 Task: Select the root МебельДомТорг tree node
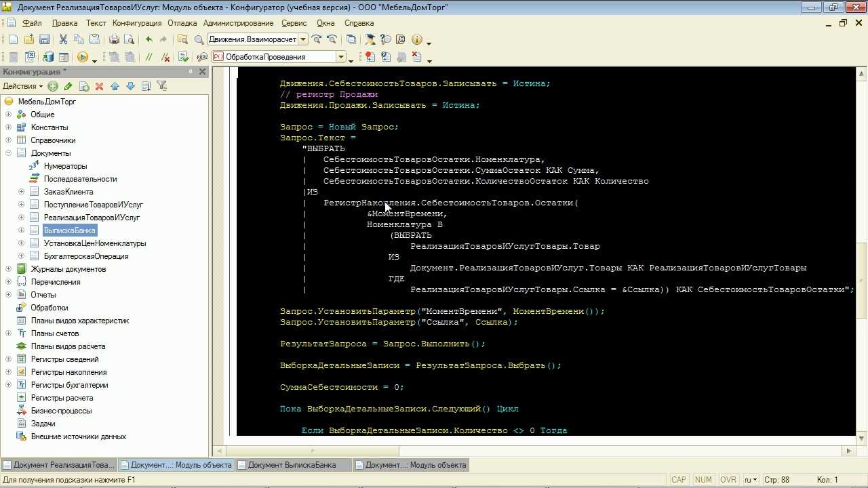pyautogui.click(x=47, y=102)
